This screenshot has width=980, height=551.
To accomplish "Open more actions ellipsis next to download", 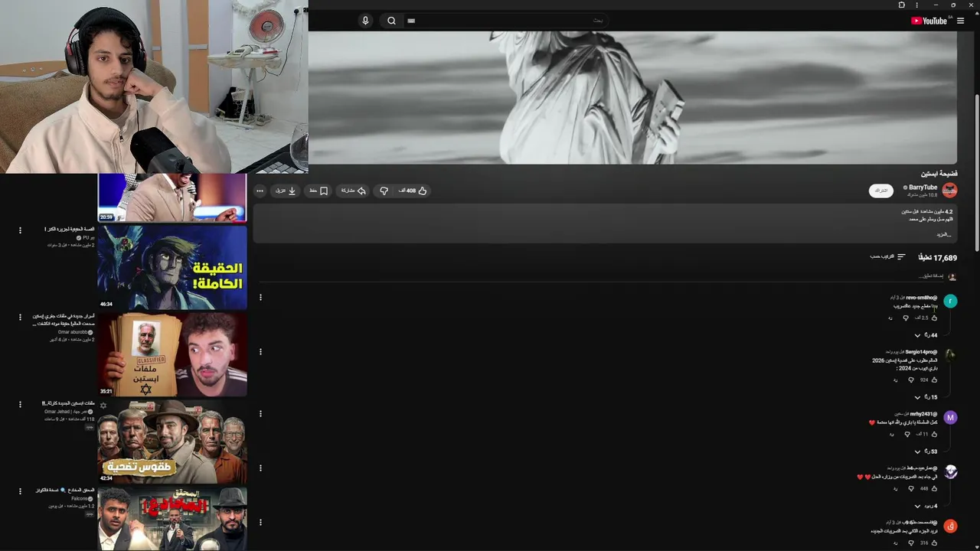I will [x=260, y=191].
